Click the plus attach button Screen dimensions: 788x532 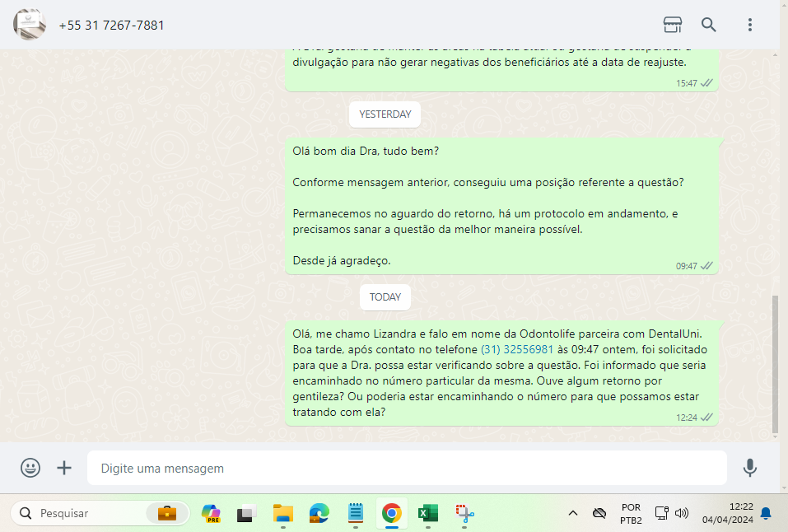click(x=64, y=468)
